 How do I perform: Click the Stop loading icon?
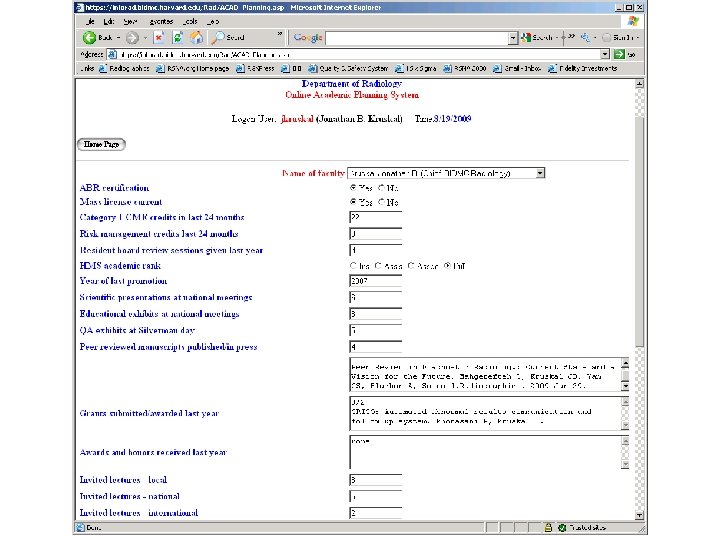[158, 38]
